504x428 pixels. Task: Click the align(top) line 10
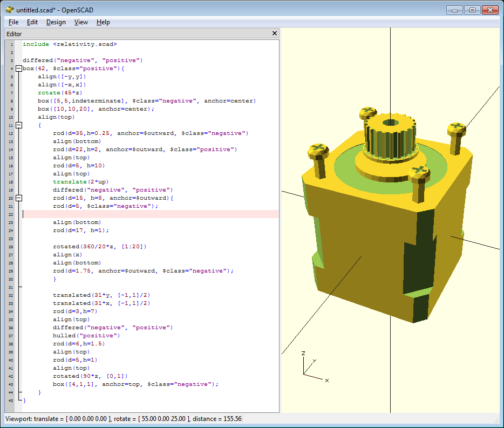56,117
